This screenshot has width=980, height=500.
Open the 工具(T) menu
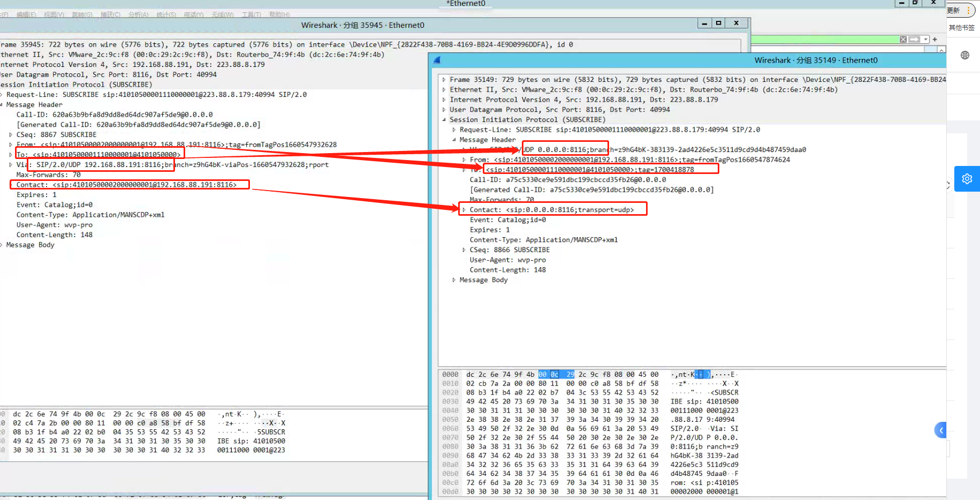click(x=251, y=14)
